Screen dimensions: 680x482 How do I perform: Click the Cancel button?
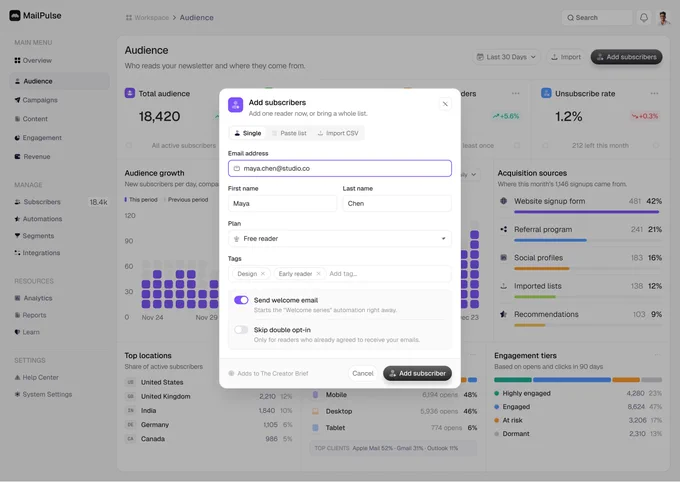pos(363,374)
